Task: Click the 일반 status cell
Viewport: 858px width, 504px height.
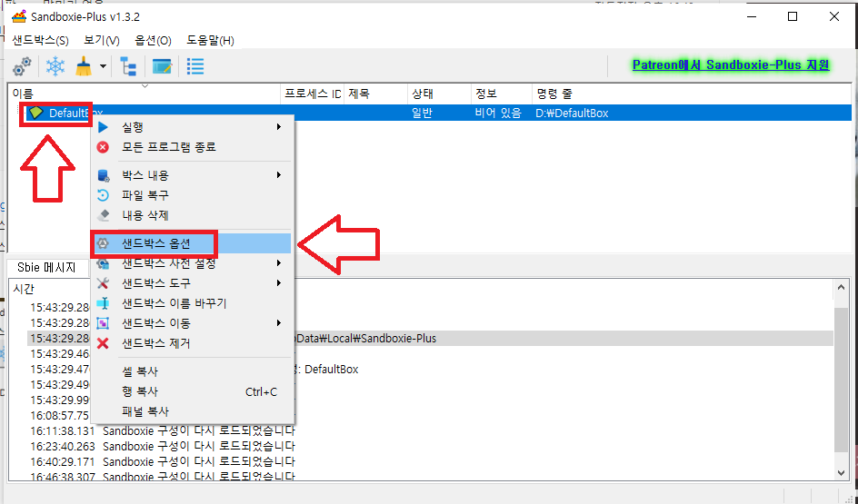Action: (x=422, y=114)
